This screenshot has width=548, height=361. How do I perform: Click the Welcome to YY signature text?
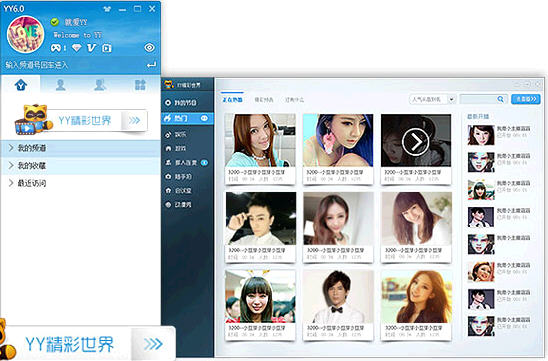(78, 35)
